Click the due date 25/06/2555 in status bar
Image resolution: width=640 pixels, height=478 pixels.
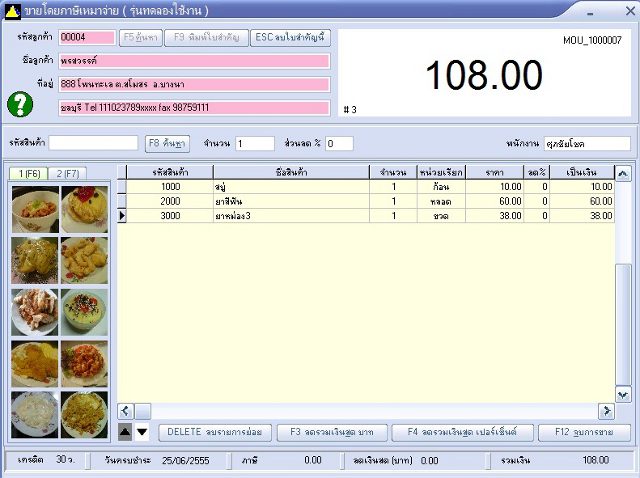click(x=186, y=461)
